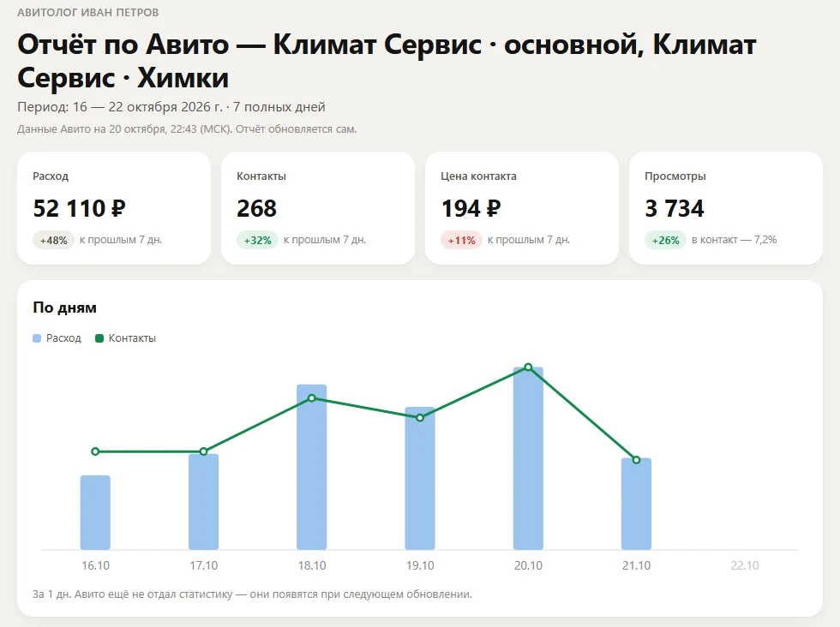This screenshot has height=627, width=840.
Task: Click the spend bar for 19.10
Action: (x=420, y=478)
